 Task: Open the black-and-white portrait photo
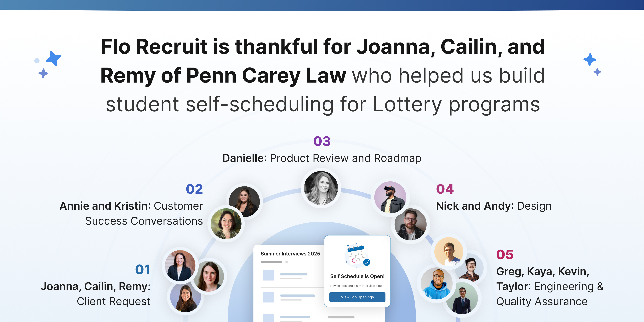click(321, 188)
